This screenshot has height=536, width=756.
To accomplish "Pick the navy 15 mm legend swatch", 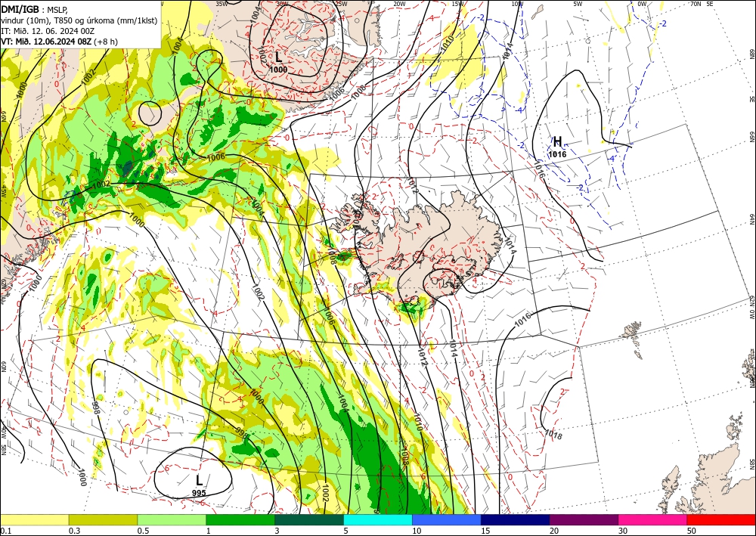I will (x=516, y=519).
